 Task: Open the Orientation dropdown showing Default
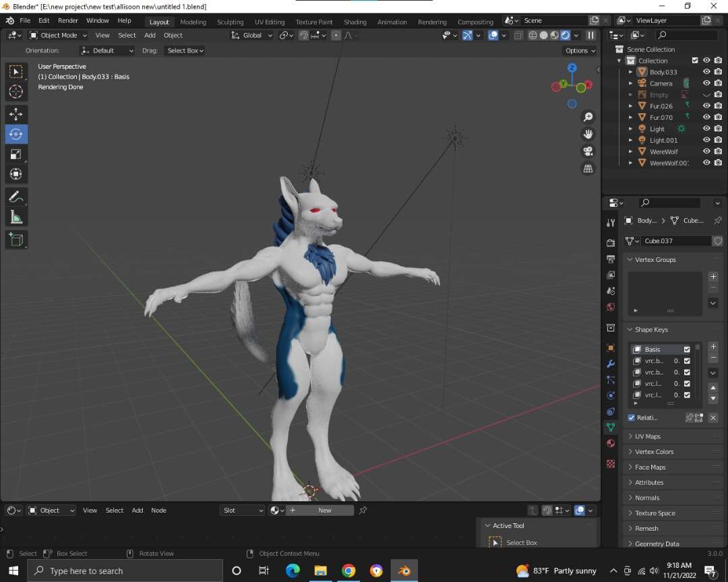107,51
